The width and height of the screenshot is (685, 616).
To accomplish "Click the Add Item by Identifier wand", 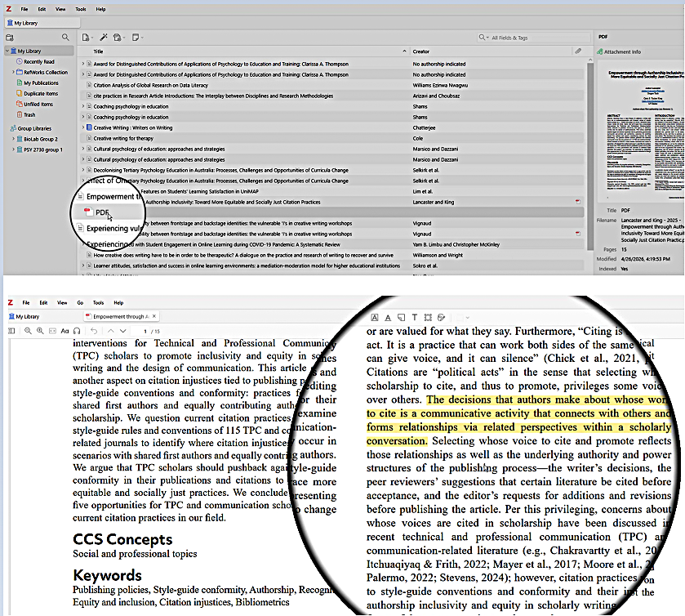I will (x=104, y=37).
